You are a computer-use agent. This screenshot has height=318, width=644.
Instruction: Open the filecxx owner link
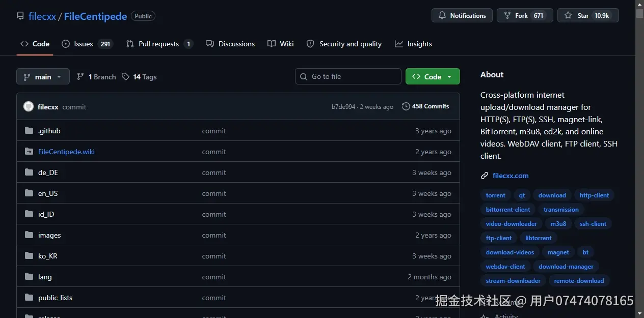43,16
